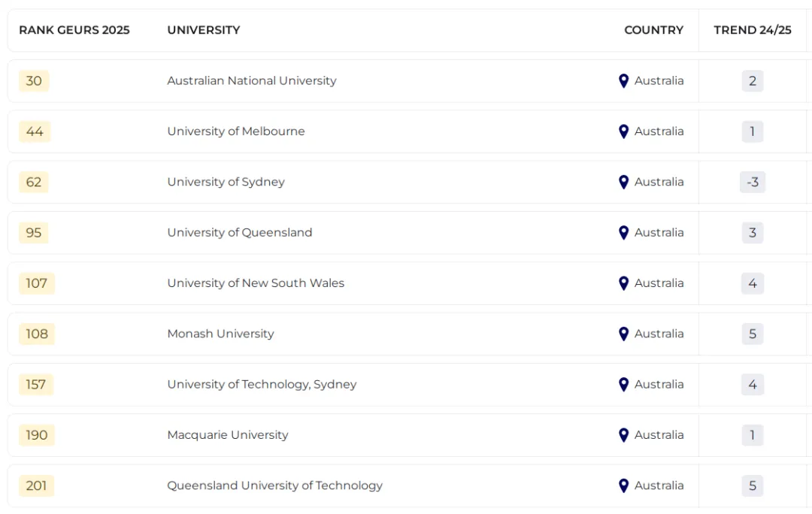Click location pin icon for Australian National University
The width and height of the screenshot is (812, 514).
(x=623, y=80)
